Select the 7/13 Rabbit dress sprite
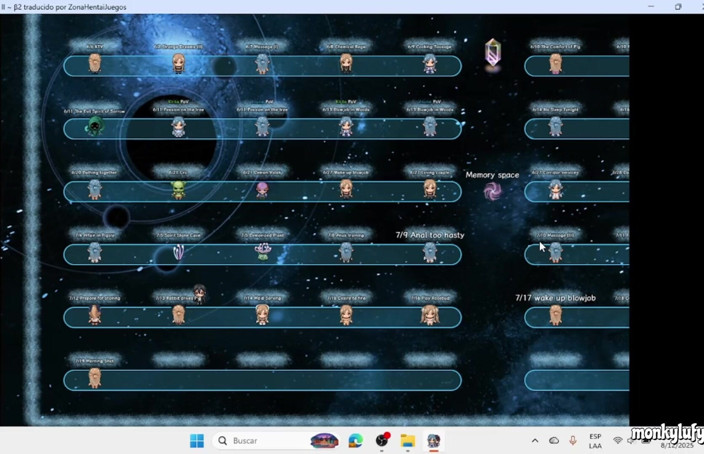704x454 pixels. (178, 314)
